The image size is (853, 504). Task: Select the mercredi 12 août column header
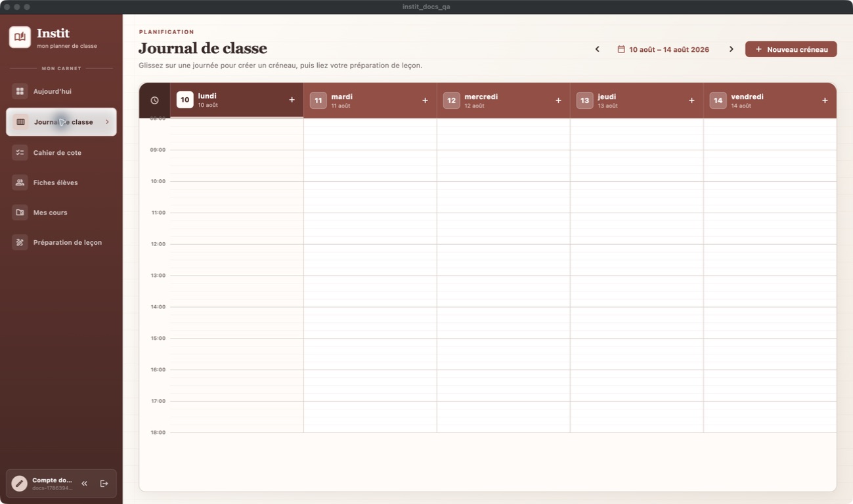click(504, 100)
